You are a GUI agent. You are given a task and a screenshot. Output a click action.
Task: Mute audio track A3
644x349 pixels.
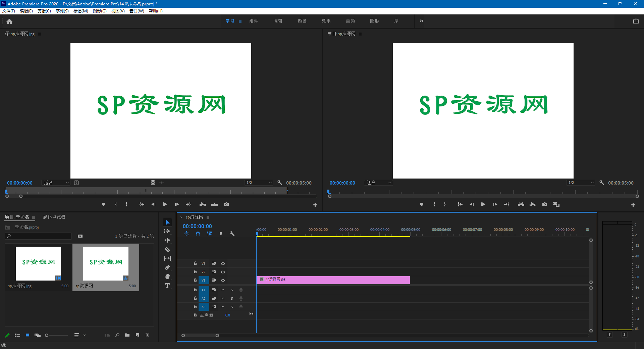[x=223, y=307]
